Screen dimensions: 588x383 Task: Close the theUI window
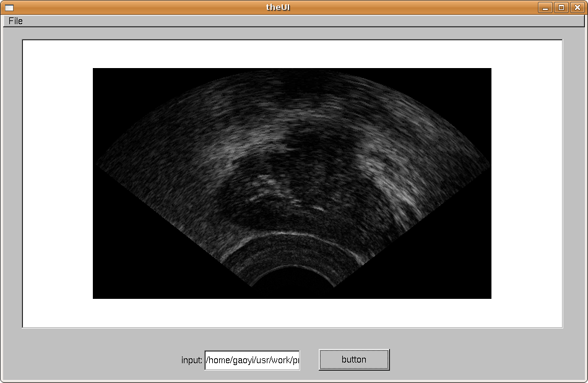coord(577,7)
